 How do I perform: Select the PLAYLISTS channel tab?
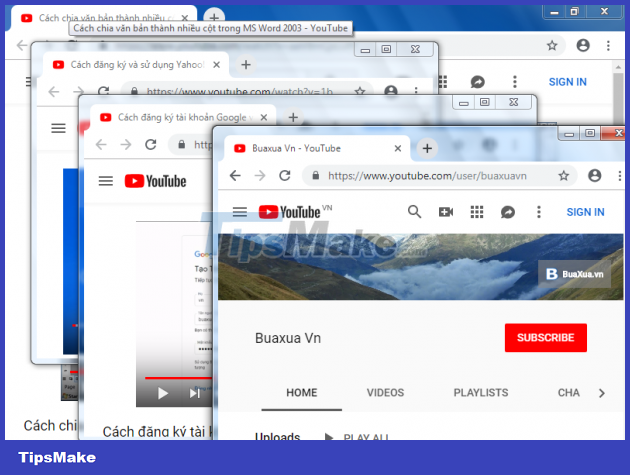point(481,393)
